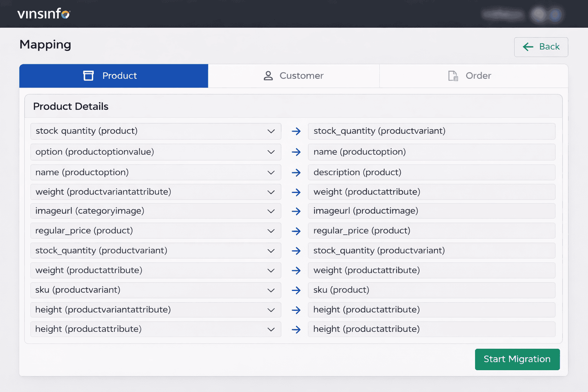Click the vinsinfo logo
This screenshot has width=588, height=392.
(44, 14)
